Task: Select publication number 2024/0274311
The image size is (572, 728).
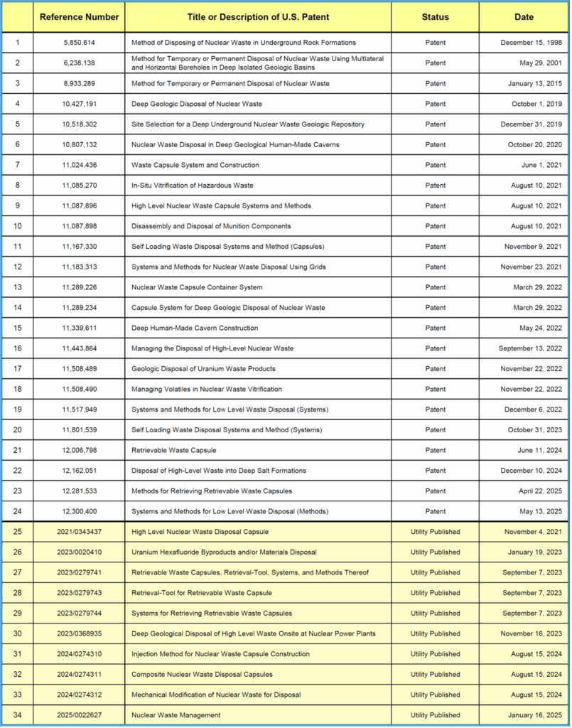Action: (80, 675)
